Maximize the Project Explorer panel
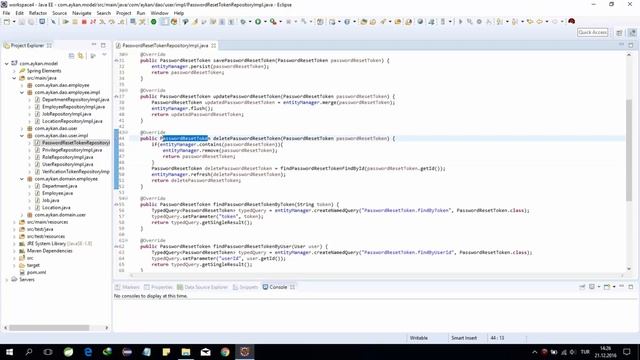Image resolution: width=640 pixels, height=360 pixels. coord(103,45)
